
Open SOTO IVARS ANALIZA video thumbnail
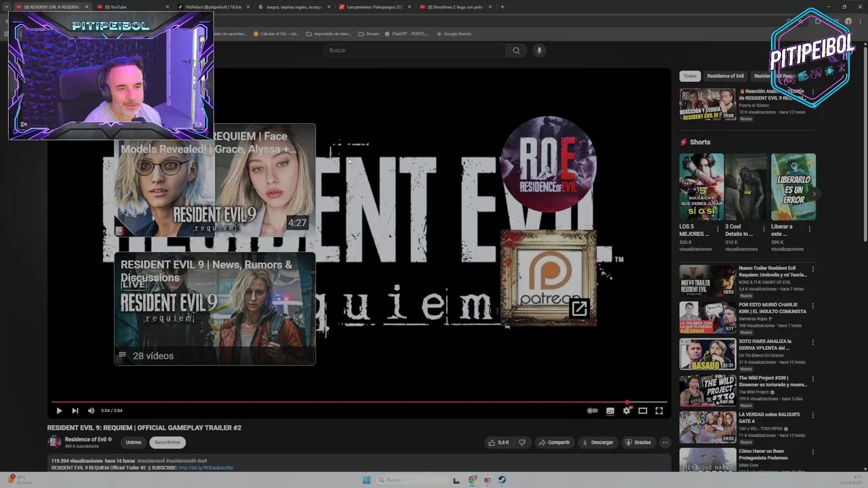tap(707, 354)
